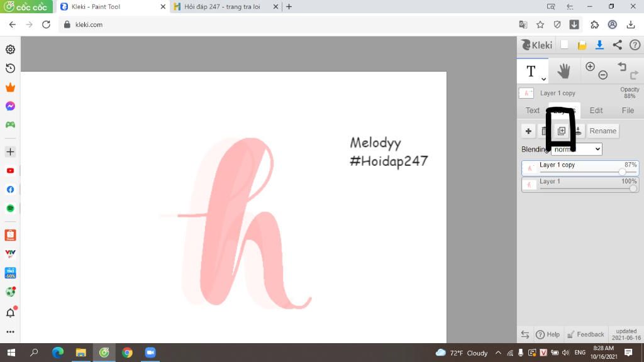Select the Hand pan tool
The image size is (644, 362).
tap(564, 72)
